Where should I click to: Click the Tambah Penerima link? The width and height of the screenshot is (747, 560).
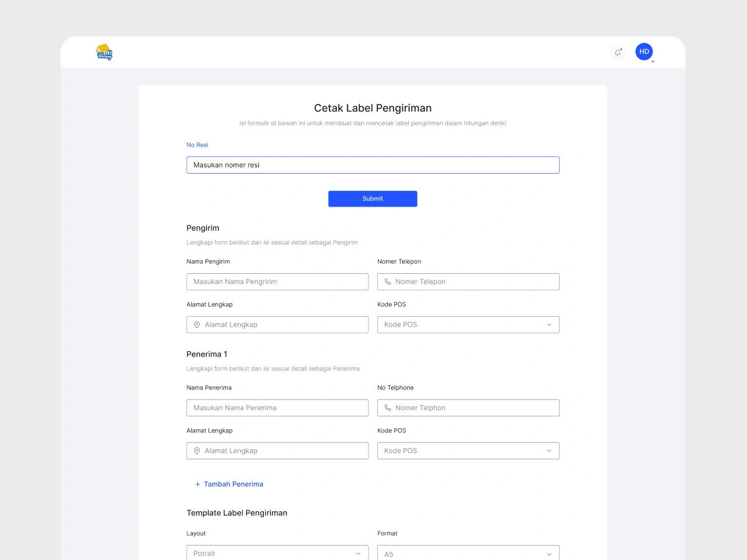tap(233, 484)
